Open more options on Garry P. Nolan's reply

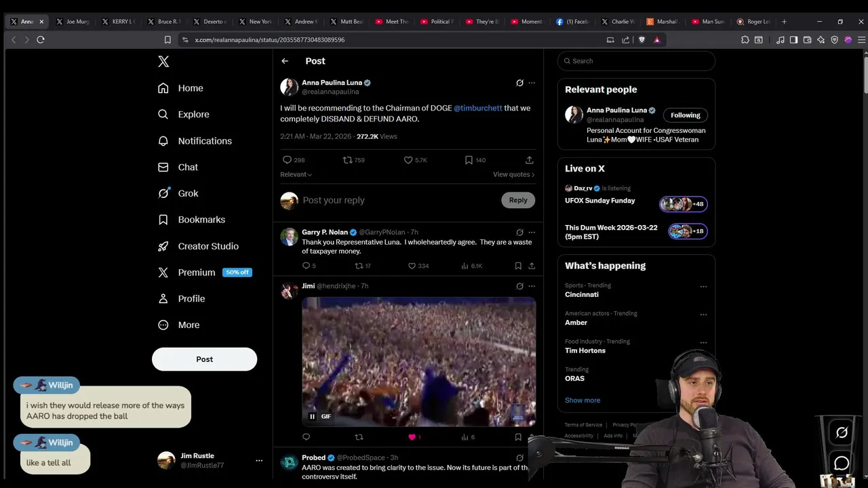pos(532,232)
